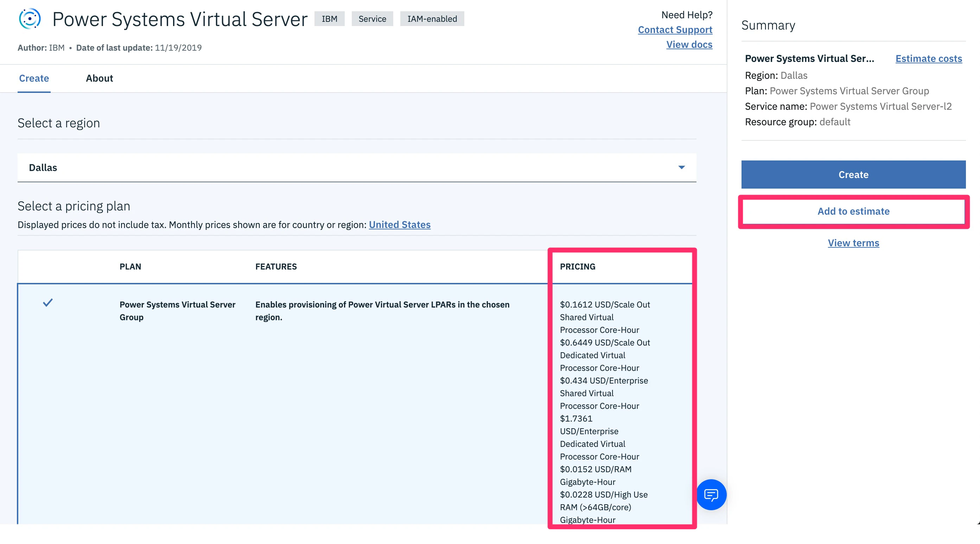Click the 'Plan: Power Systems Virtual Server Group' summary line
The image size is (980, 544).
pyautogui.click(x=837, y=91)
